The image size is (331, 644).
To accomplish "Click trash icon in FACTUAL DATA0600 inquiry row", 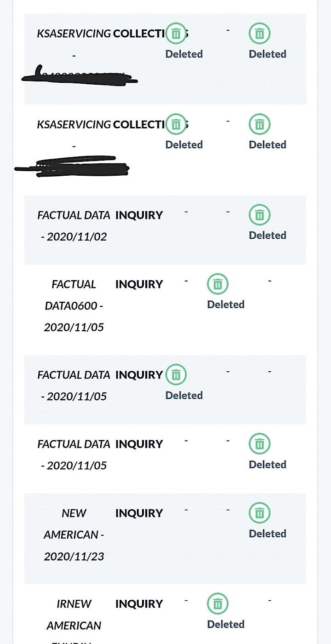I will coord(218,284).
